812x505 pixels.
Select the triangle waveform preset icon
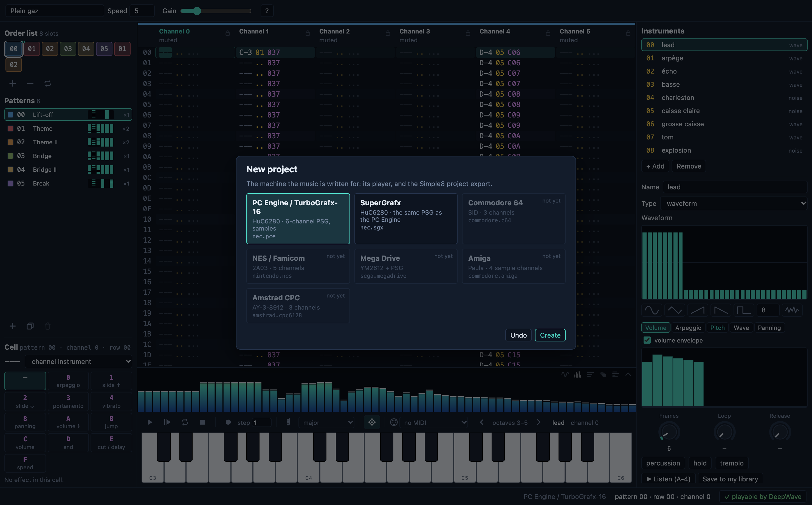click(x=675, y=310)
